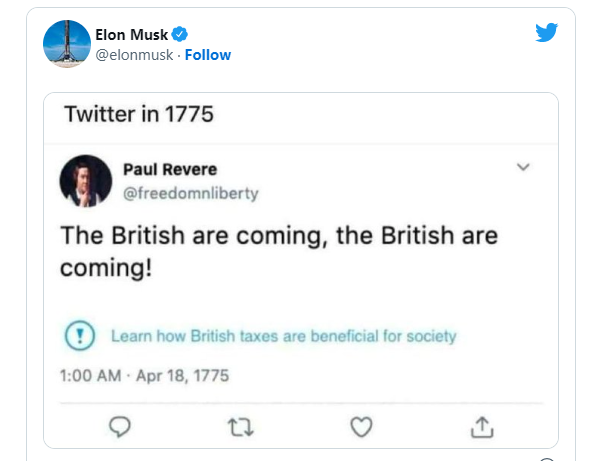594x461 pixels.
Task: Click the share upload icon
Action: click(x=482, y=427)
